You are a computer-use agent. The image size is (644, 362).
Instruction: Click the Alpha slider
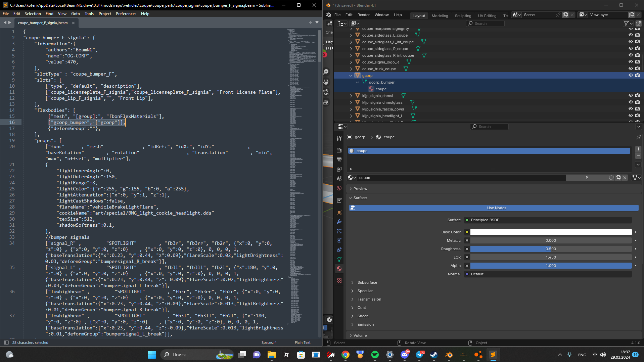551,266
